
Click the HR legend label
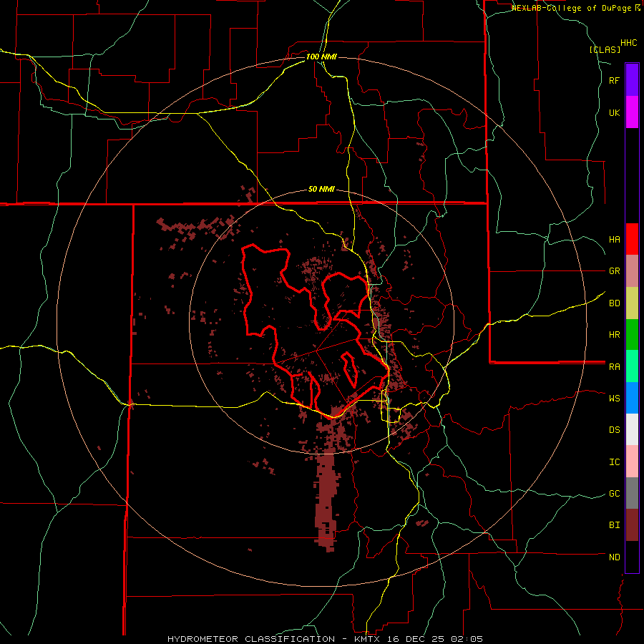point(615,334)
